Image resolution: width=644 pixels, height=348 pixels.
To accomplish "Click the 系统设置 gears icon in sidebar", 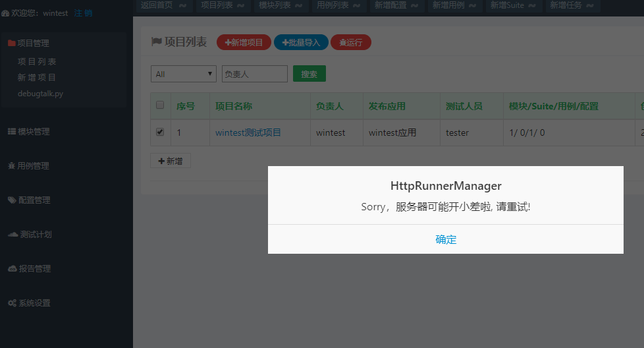I will (x=12, y=303).
